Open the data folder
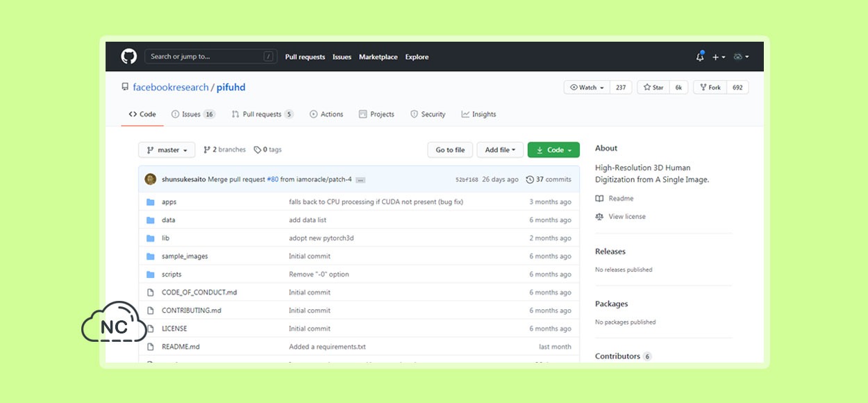The image size is (868, 403). tap(168, 220)
